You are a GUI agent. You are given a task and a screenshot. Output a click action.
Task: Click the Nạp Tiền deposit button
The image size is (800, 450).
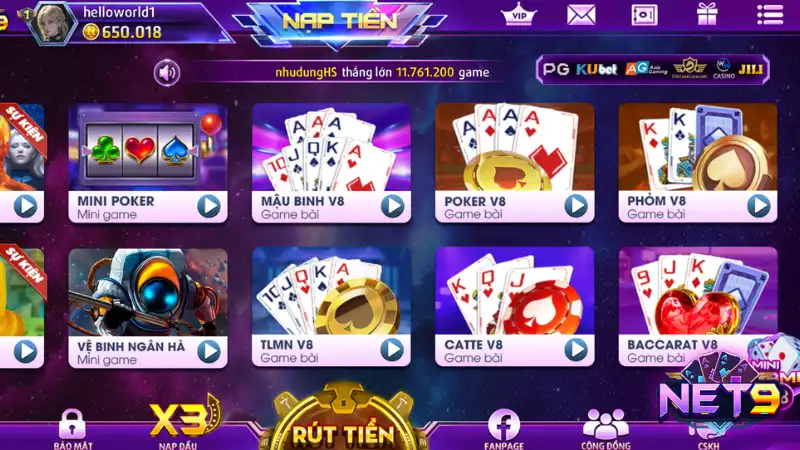click(x=339, y=21)
